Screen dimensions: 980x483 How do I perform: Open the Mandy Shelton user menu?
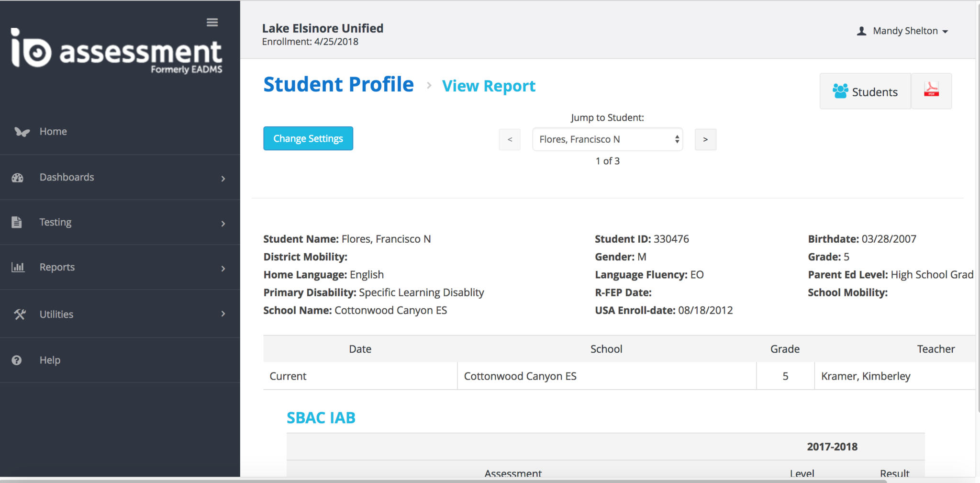coord(902,31)
